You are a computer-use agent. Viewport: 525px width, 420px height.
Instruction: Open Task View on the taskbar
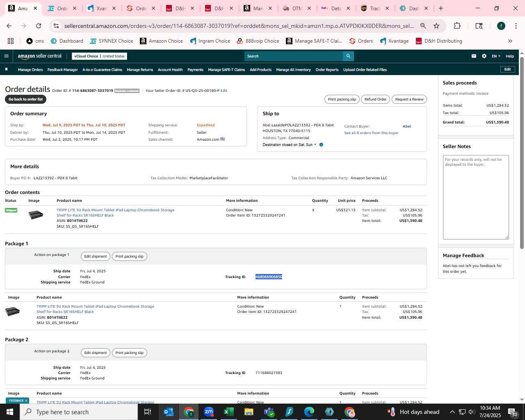(x=148, y=412)
